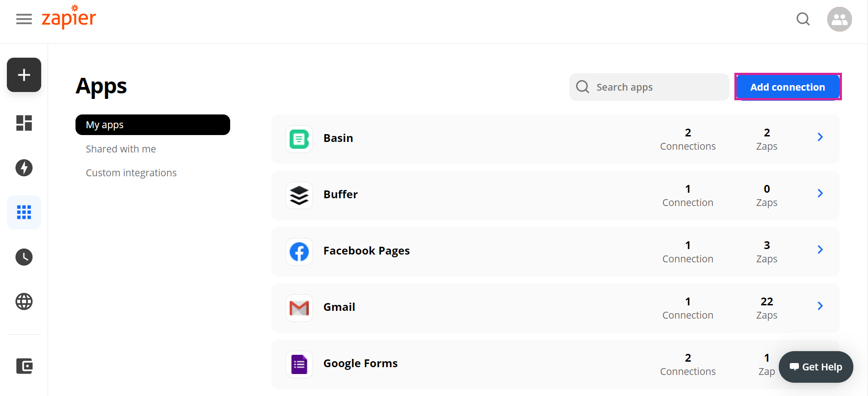The image size is (868, 396).
Task: Click the globe icon in sidebar
Action: (24, 301)
